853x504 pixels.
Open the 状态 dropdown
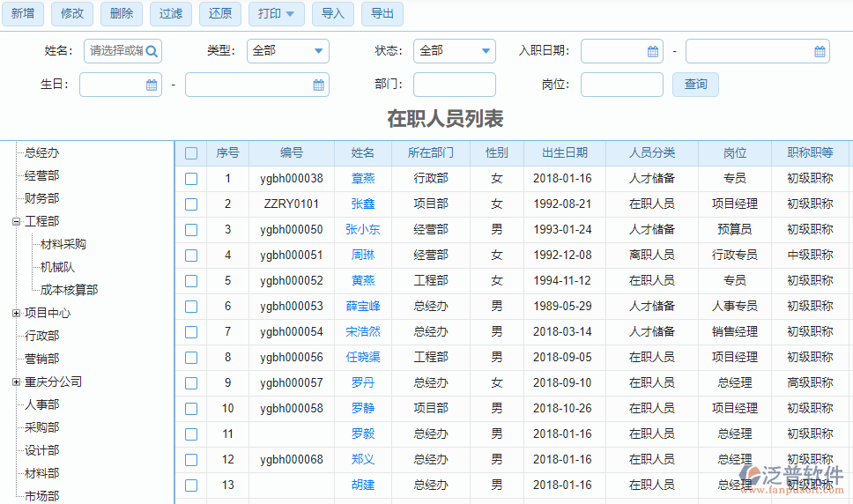click(456, 51)
